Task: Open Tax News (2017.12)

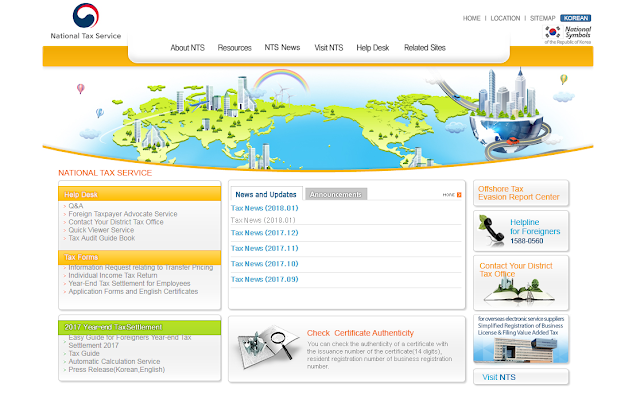Action: point(264,233)
